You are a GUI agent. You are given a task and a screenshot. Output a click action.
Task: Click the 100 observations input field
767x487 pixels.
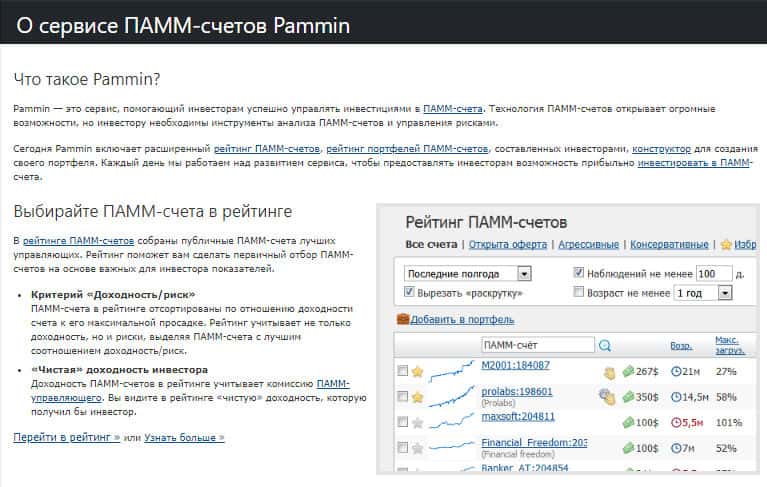tap(714, 274)
